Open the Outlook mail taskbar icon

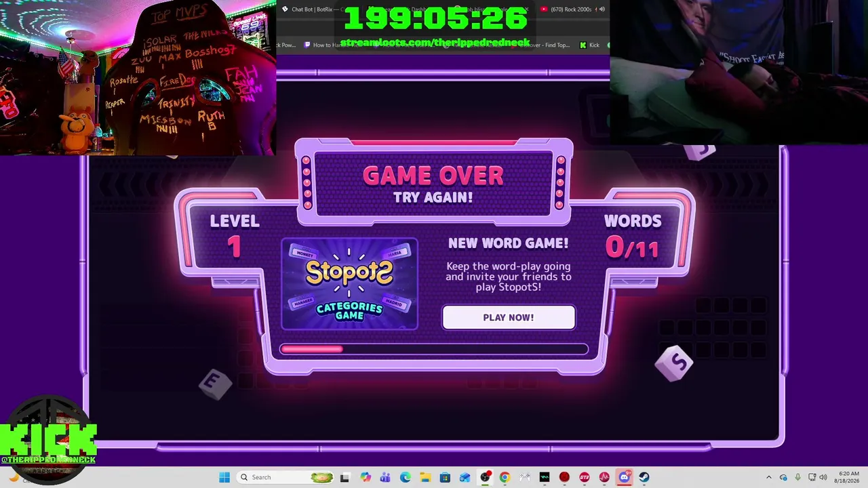click(465, 477)
